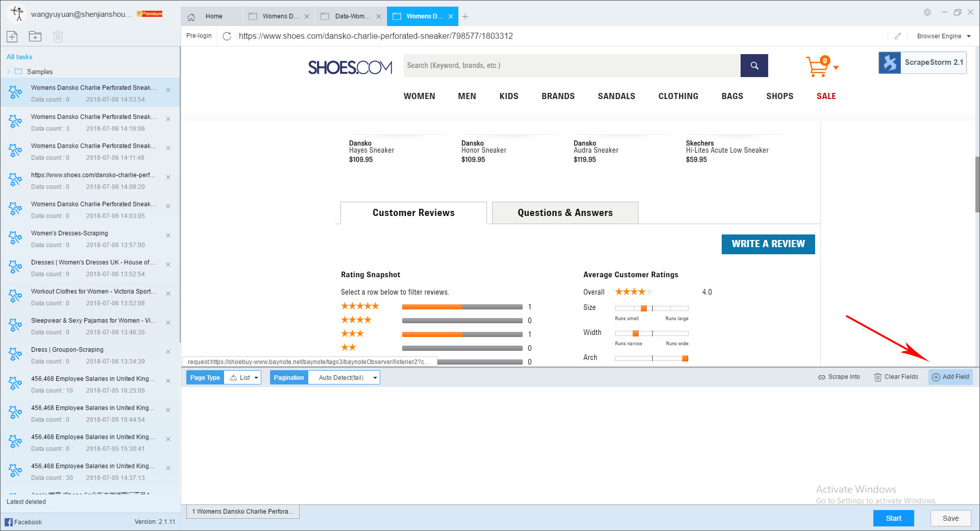Click Clear Fields trash button
The image size is (980, 531).
[896, 377]
